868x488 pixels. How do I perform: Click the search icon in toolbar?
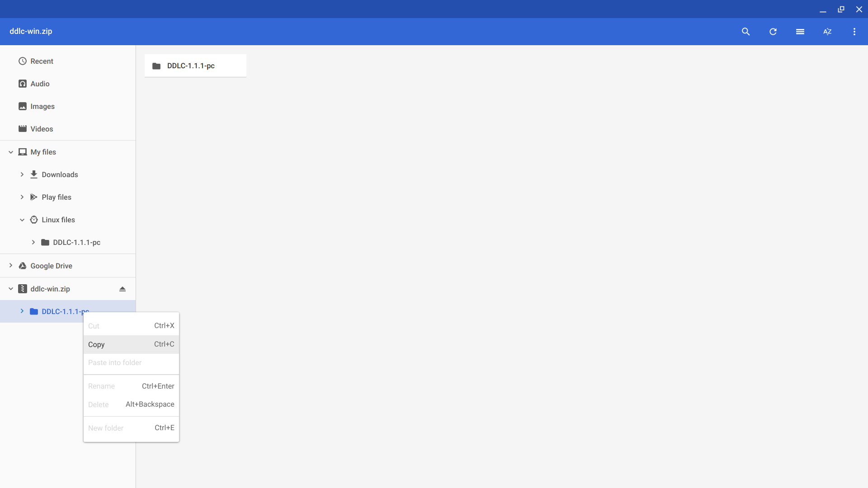[x=745, y=31]
